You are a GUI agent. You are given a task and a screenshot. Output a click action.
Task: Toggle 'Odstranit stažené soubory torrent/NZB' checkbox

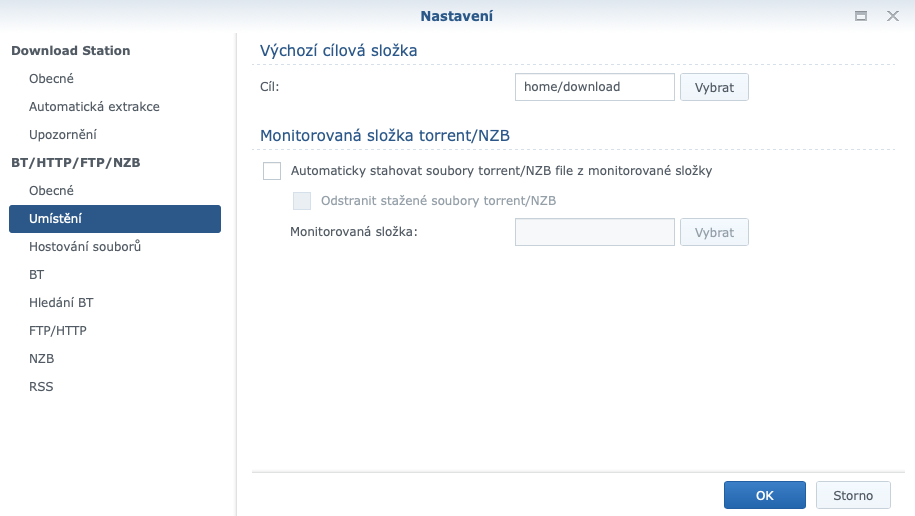pos(302,201)
